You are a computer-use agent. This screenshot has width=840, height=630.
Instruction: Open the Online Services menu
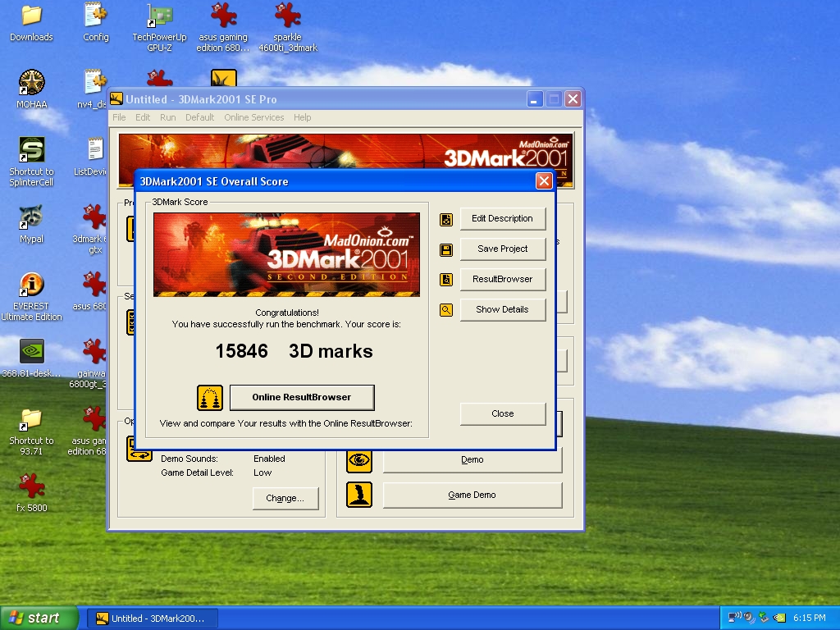point(254,117)
